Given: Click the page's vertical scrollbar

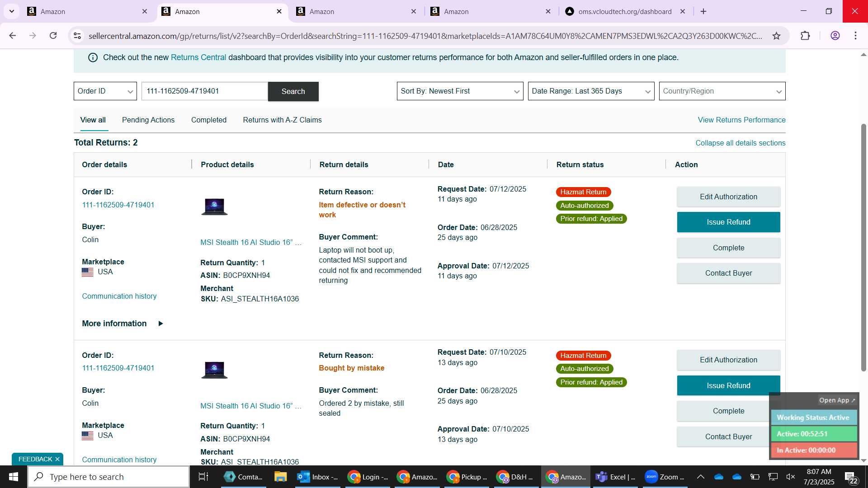Looking at the screenshot, I should (863, 248).
